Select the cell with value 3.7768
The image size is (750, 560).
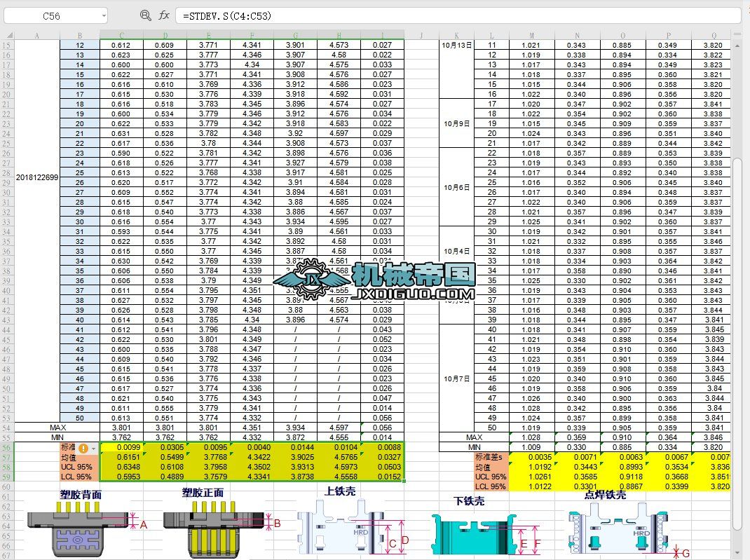[209, 457]
